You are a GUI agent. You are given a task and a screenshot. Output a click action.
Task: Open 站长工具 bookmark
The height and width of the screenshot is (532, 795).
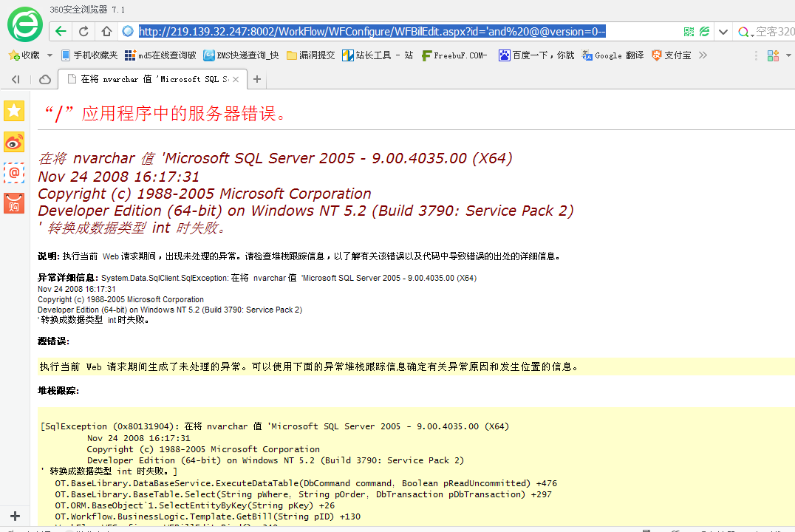pyautogui.click(x=378, y=55)
